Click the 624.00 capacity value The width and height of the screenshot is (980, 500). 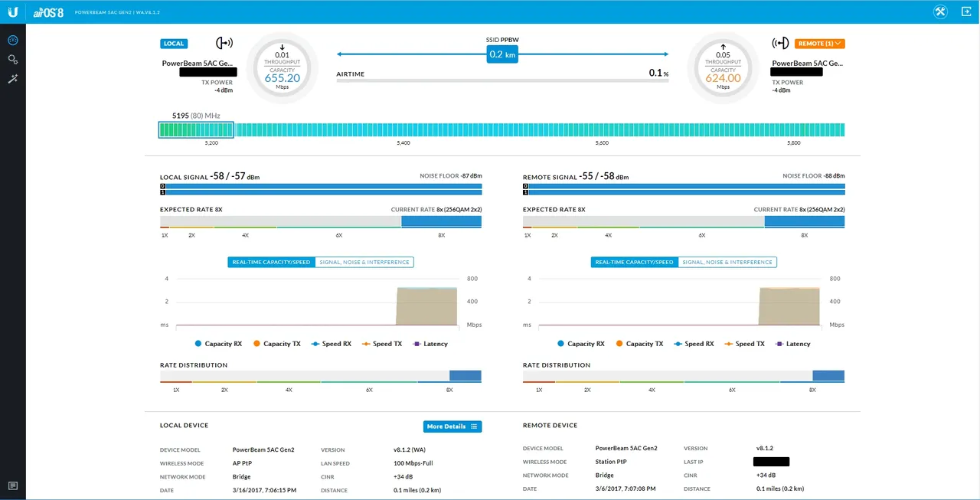coord(723,78)
